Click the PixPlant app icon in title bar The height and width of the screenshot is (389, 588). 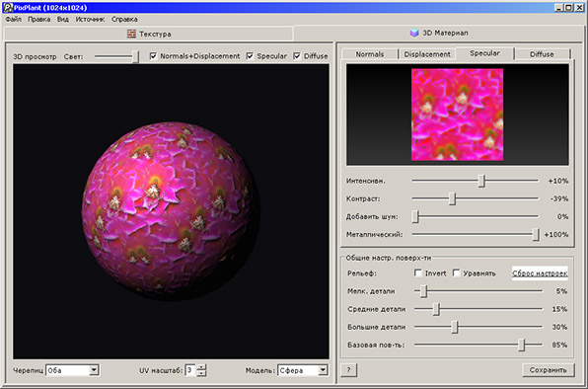(x=8, y=7)
